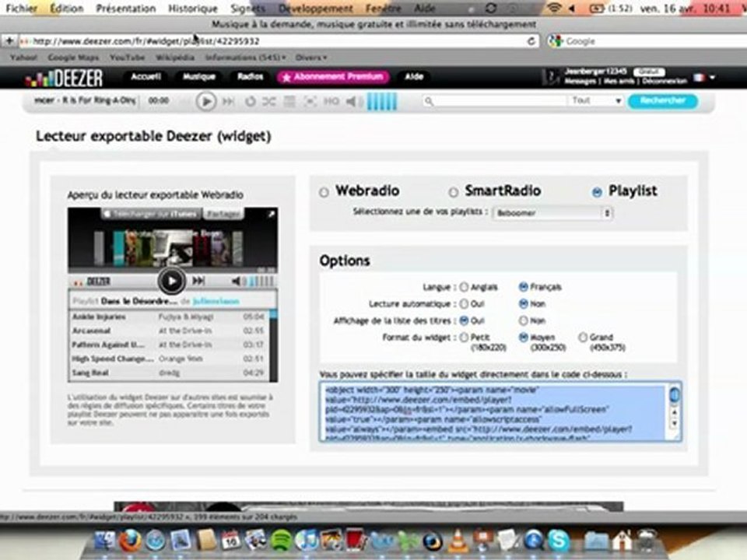
Task: Adjust the top player volume bars
Action: 381,101
